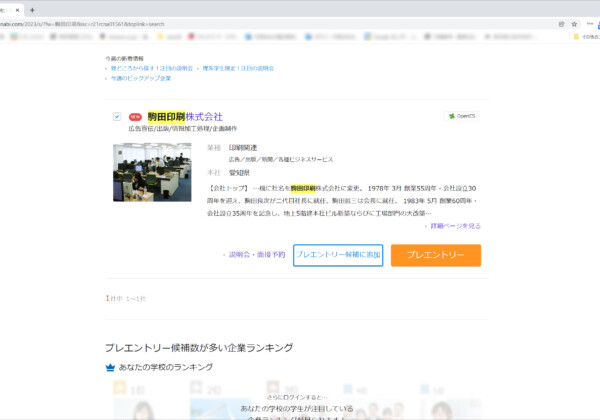This screenshot has width=600, height=420.
Task: Click the orange プレエントリー button
Action: (x=436, y=255)
